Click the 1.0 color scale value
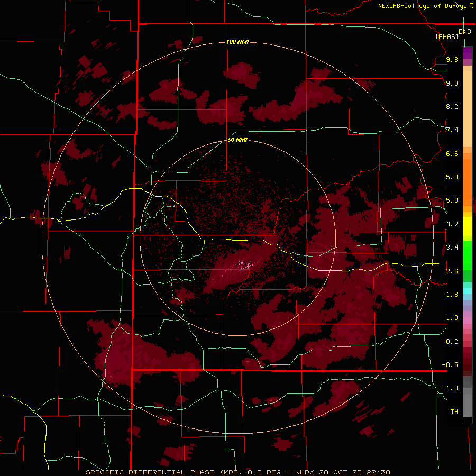Viewport: 476px width, 476px height. point(452,318)
